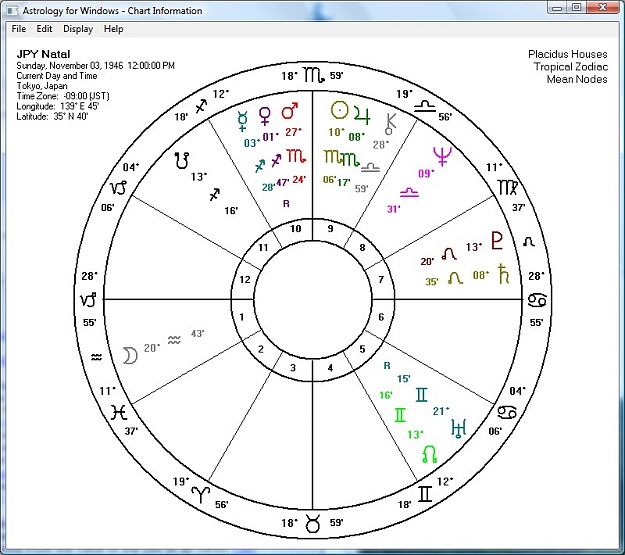Click the Gemini glyph on outer ring

coord(425,494)
